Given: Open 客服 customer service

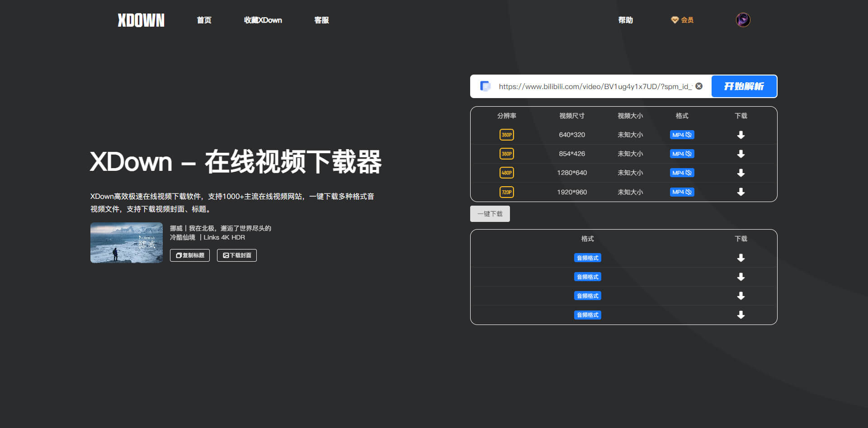Looking at the screenshot, I should point(321,20).
